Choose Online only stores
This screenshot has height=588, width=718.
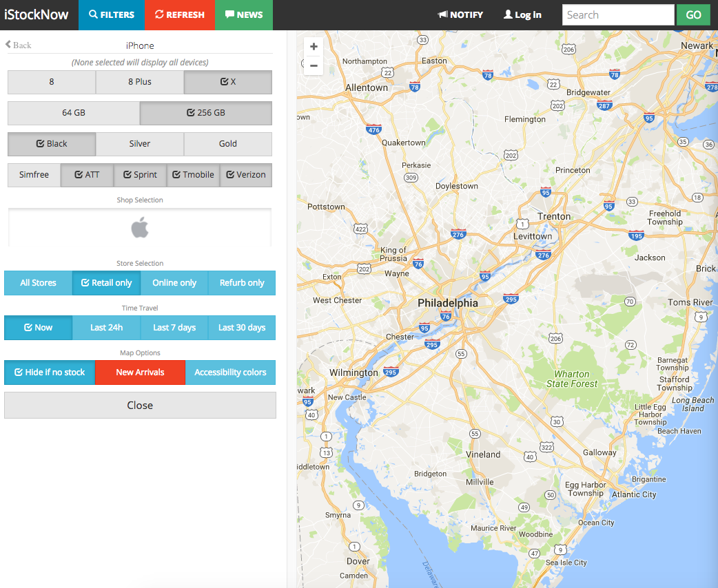tap(174, 283)
